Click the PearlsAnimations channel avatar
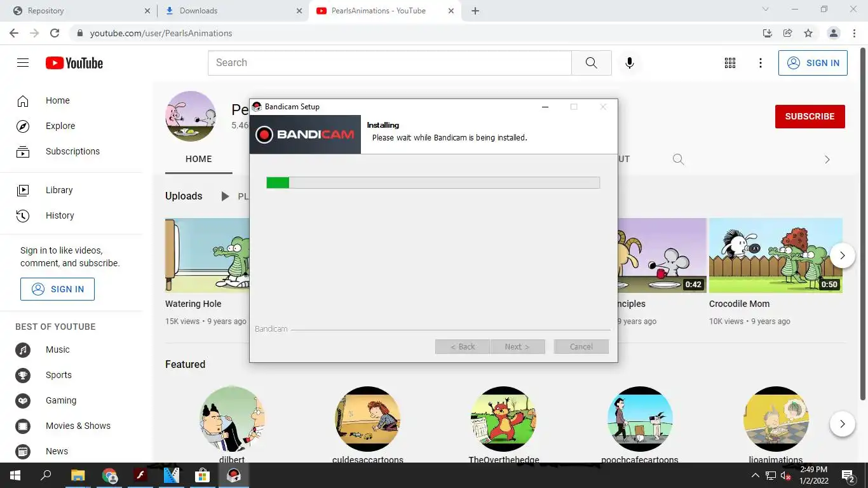This screenshot has width=868, height=488. [191, 116]
